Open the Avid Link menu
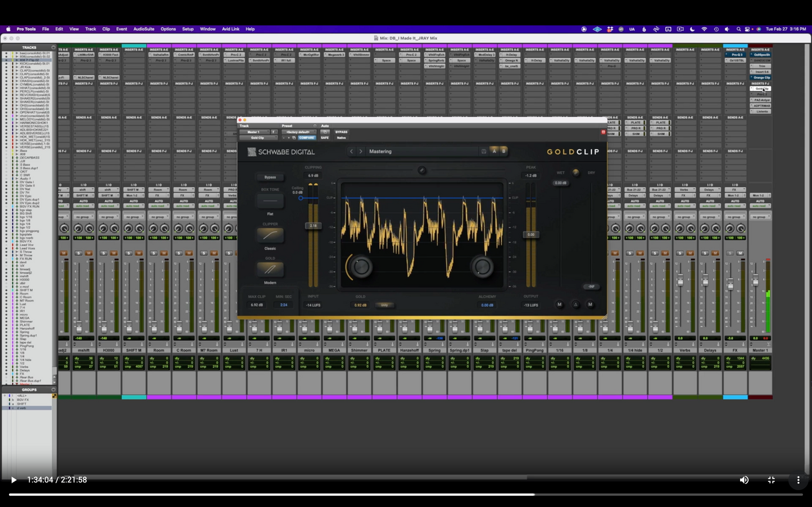The width and height of the screenshot is (812, 507). click(x=230, y=29)
